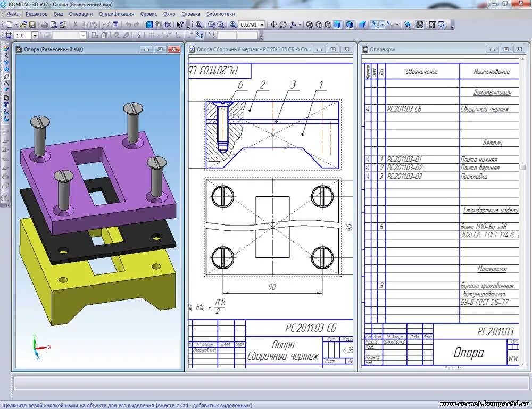The image size is (532, 409).
Task: Open the orientation dropdown arrow
Action: [x=300, y=24]
